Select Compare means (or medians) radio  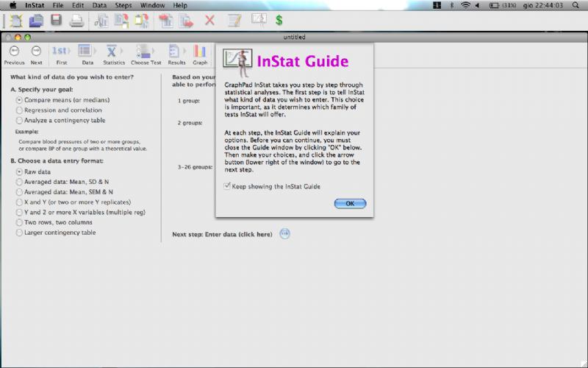pos(19,100)
